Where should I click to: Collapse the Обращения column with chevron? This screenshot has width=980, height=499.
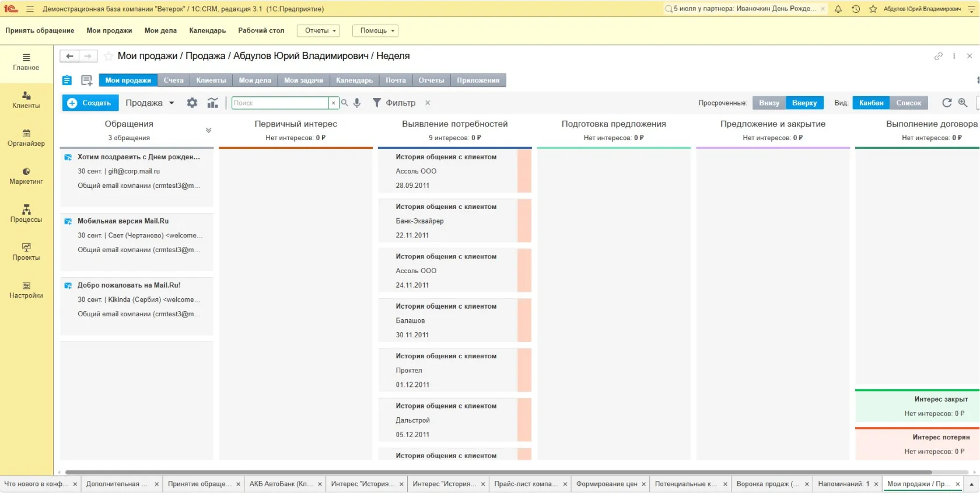(x=208, y=130)
